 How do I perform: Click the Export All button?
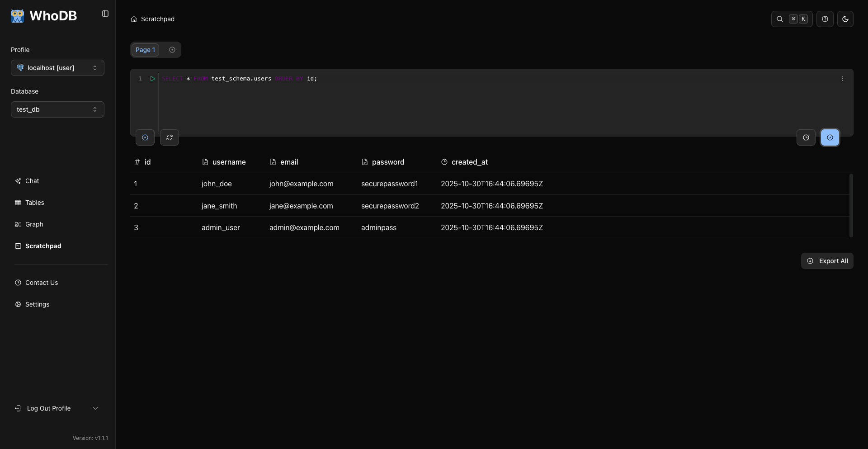pyautogui.click(x=827, y=261)
